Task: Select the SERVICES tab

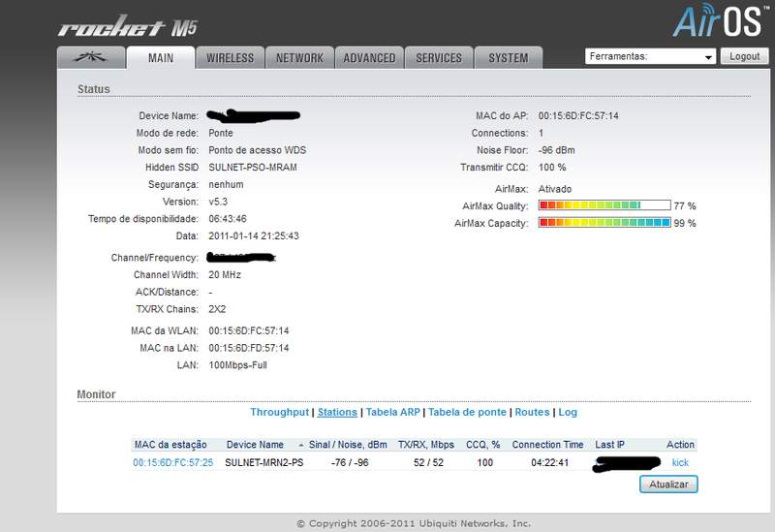Action: (x=439, y=58)
